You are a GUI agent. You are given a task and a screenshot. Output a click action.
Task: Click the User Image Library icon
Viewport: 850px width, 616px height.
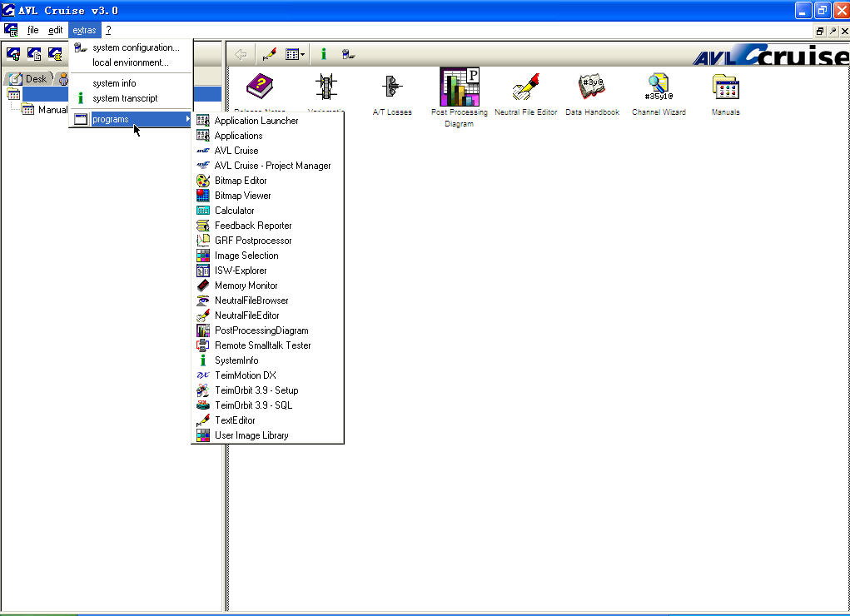pos(203,435)
